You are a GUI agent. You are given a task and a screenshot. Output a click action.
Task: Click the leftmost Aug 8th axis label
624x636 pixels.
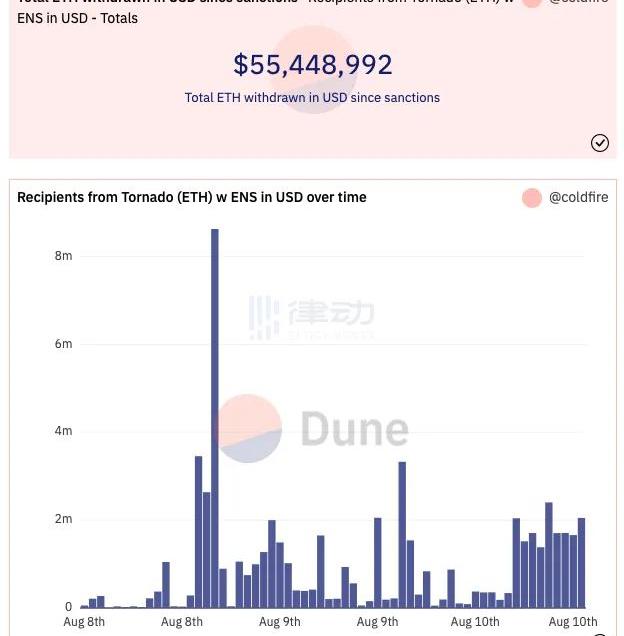(x=84, y=622)
